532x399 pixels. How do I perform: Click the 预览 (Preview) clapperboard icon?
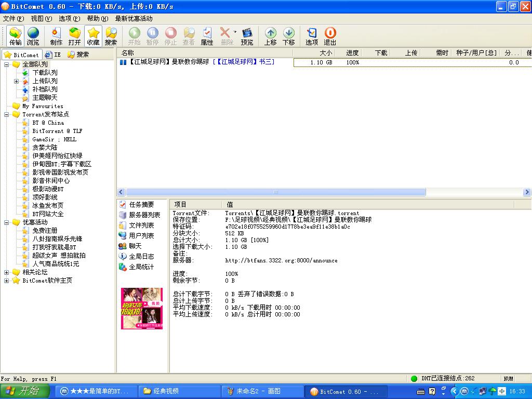click(247, 36)
